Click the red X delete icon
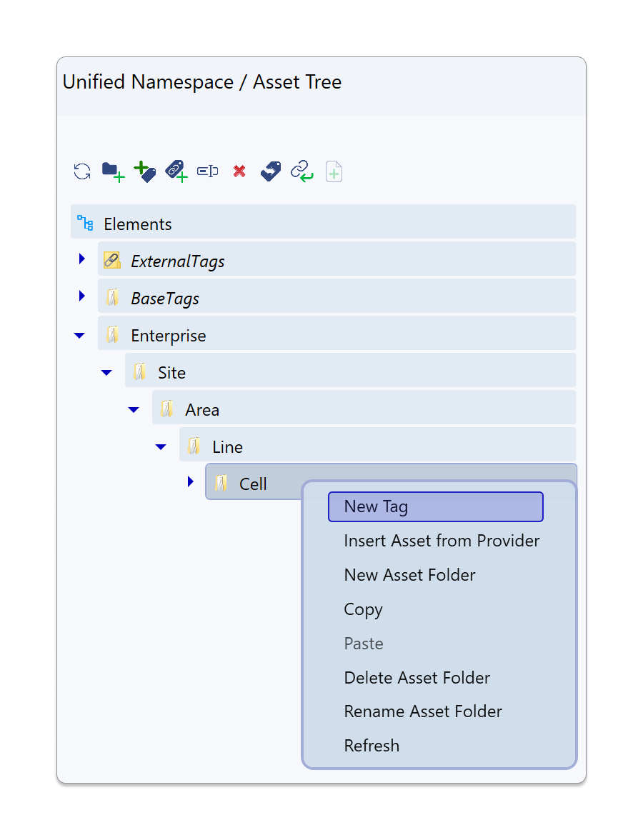 [x=239, y=171]
